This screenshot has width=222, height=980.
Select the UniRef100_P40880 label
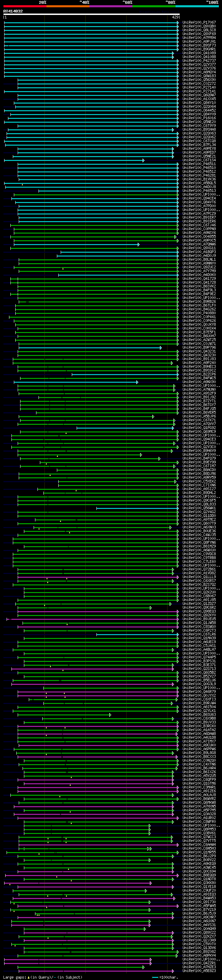click(199, 313)
